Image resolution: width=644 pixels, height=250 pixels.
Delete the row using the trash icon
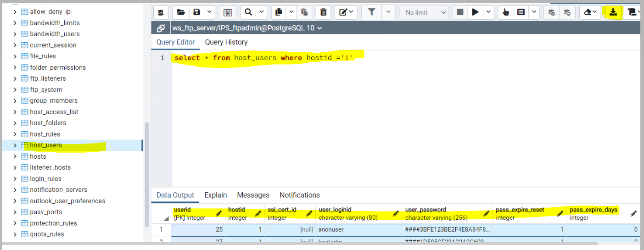(x=324, y=12)
